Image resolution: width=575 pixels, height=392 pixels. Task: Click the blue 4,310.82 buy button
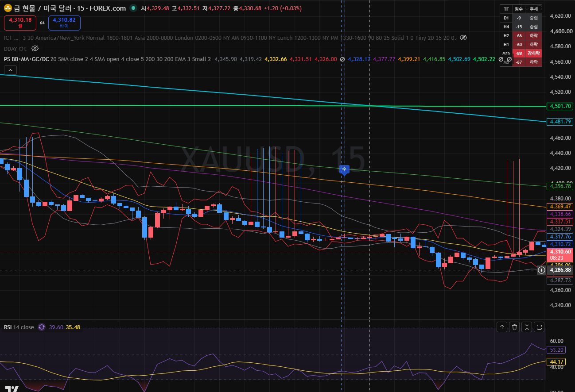click(x=64, y=23)
